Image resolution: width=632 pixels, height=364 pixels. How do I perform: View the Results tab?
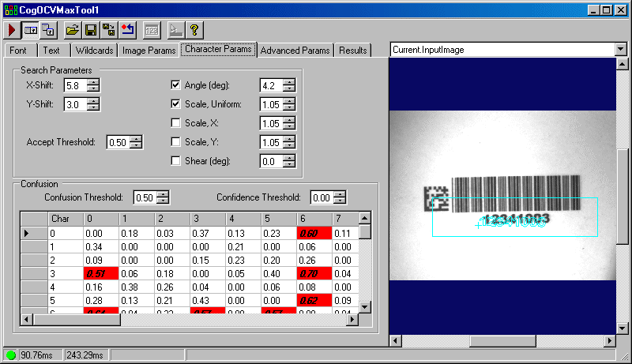pyautogui.click(x=352, y=51)
